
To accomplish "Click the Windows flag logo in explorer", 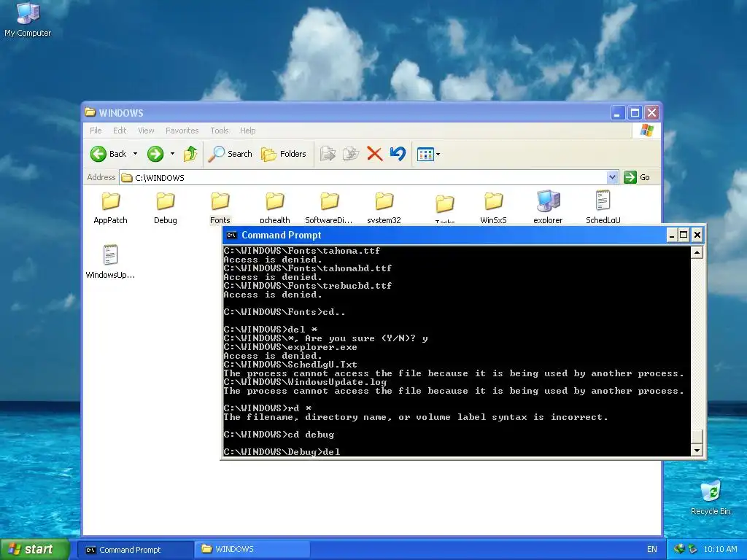I will click(x=647, y=130).
